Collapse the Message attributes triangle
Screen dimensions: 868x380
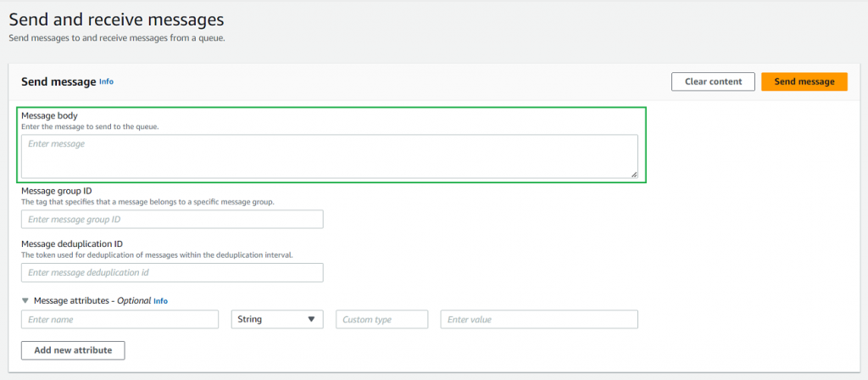pos(25,300)
